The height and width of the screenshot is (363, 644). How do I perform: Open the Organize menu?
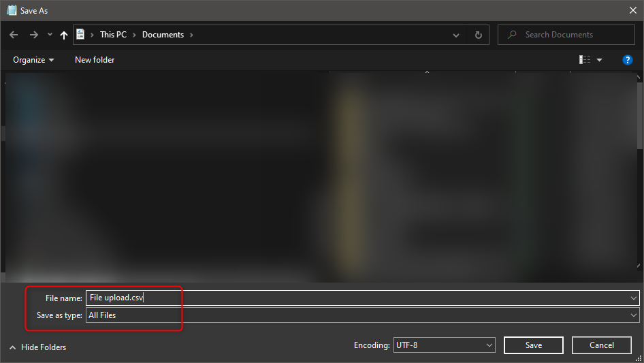tap(33, 60)
